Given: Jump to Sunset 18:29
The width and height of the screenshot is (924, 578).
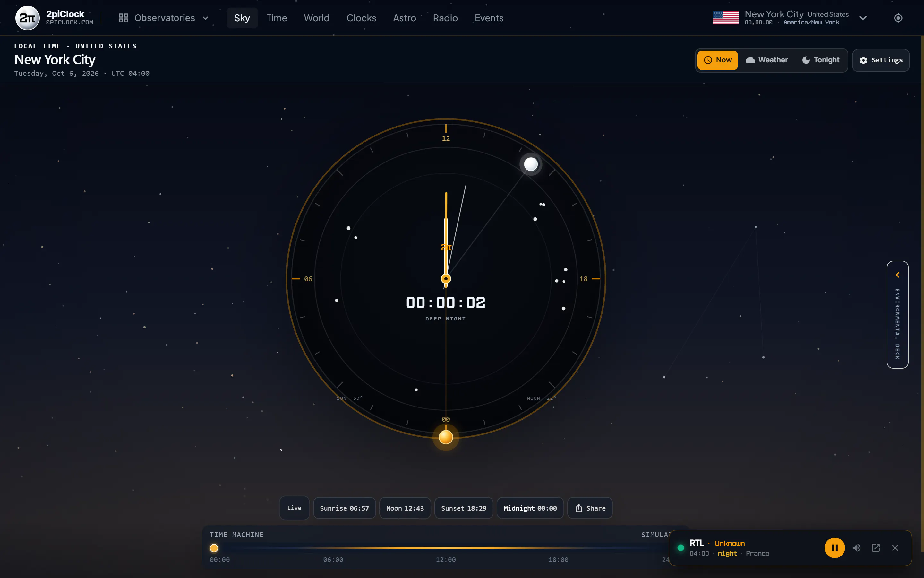Looking at the screenshot, I should click(464, 508).
